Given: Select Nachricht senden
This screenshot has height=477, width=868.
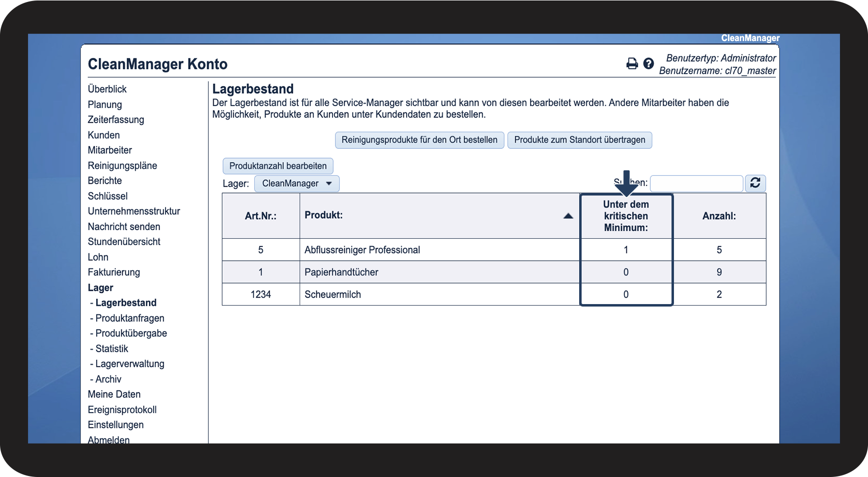Looking at the screenshot, I should point(124,226).
